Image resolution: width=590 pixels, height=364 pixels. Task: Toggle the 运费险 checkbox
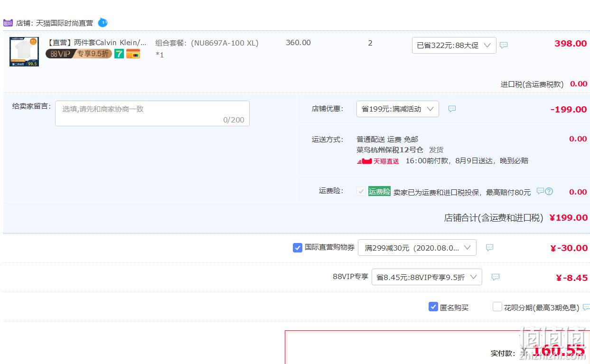(x=362, y=191)
